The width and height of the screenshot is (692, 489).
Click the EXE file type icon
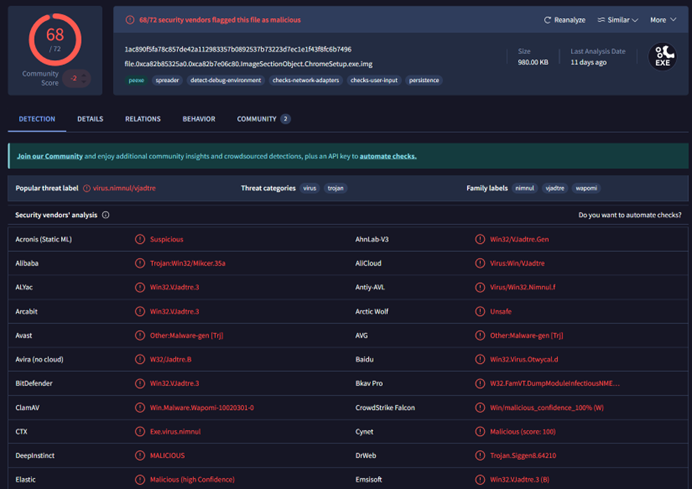coord(662,56)
